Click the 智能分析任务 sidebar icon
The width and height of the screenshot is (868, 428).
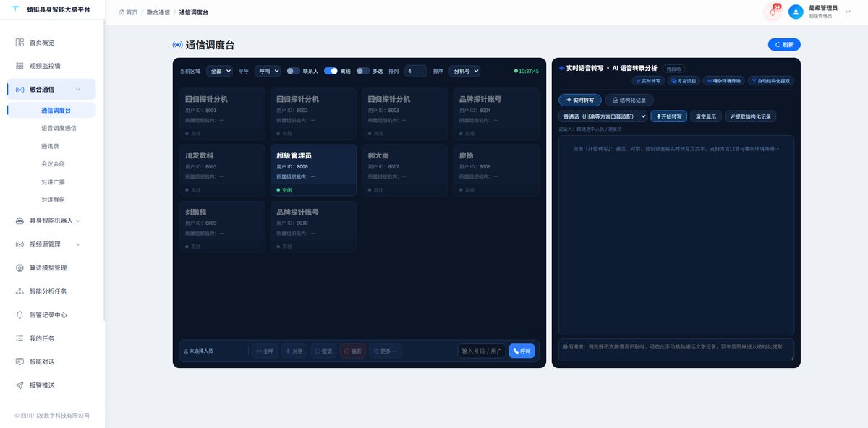(x=20, y=291)
